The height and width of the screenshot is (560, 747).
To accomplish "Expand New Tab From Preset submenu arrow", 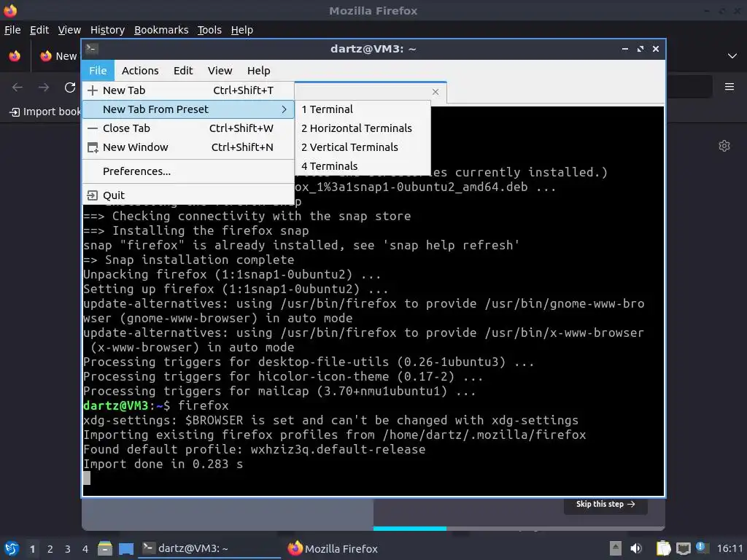I will coord(284,109).
